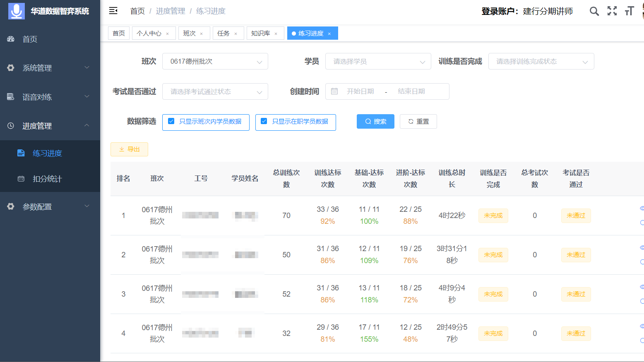Click the document icon beside 练习进度
Image resolution: width=644 pixels, height=362 pixels.
21,153
